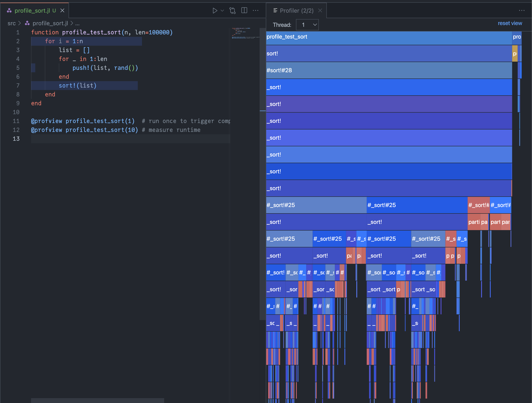Open Profiler panel more actions ellipsis
The image size is (532, 403).
521,11
